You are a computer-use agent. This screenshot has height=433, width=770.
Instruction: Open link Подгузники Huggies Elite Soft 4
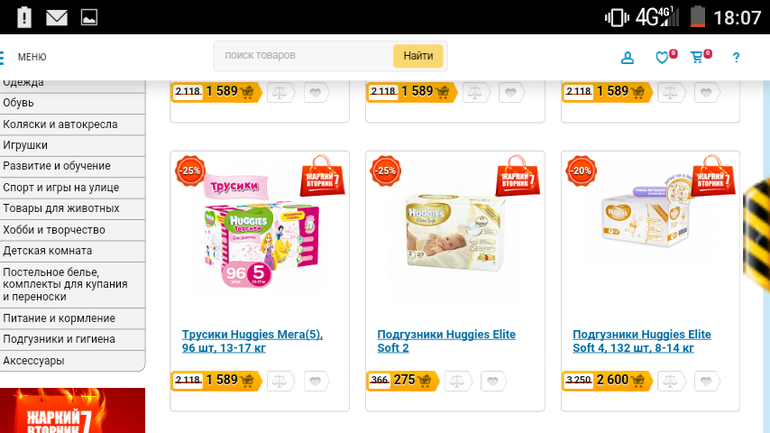pyautogui.click(x=641, y=341)
